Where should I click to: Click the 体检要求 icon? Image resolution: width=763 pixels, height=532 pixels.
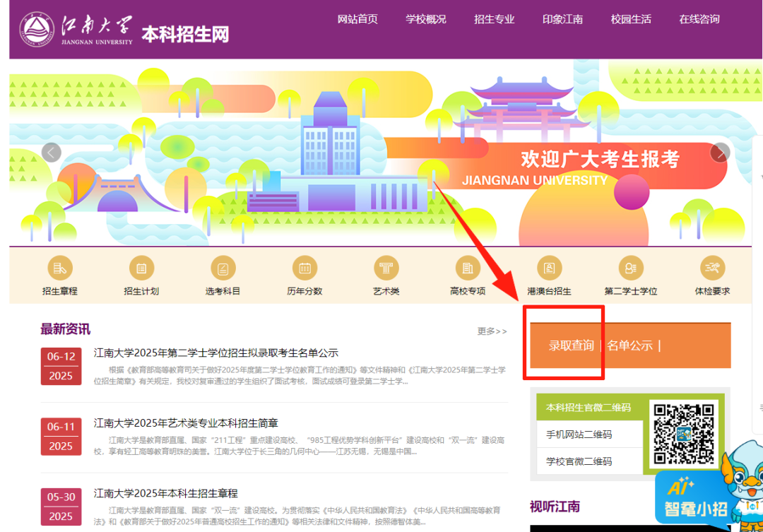tap(712, 270)
